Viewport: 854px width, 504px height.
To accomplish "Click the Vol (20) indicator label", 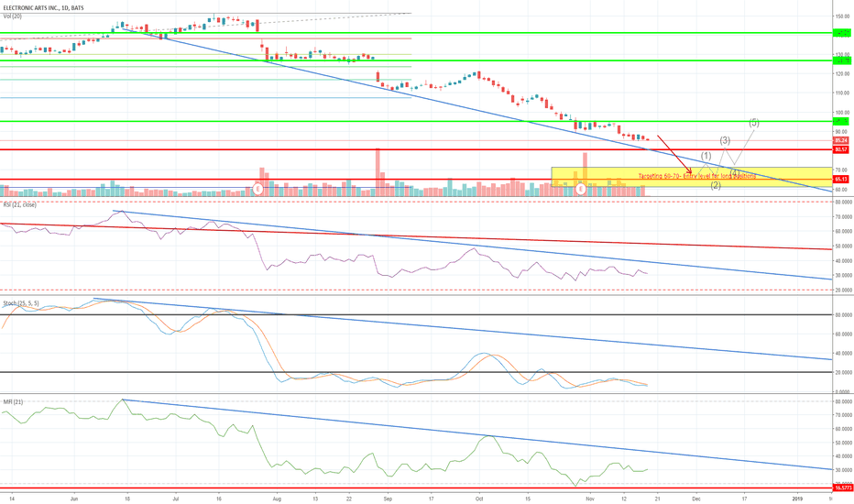I will point(13,16).
